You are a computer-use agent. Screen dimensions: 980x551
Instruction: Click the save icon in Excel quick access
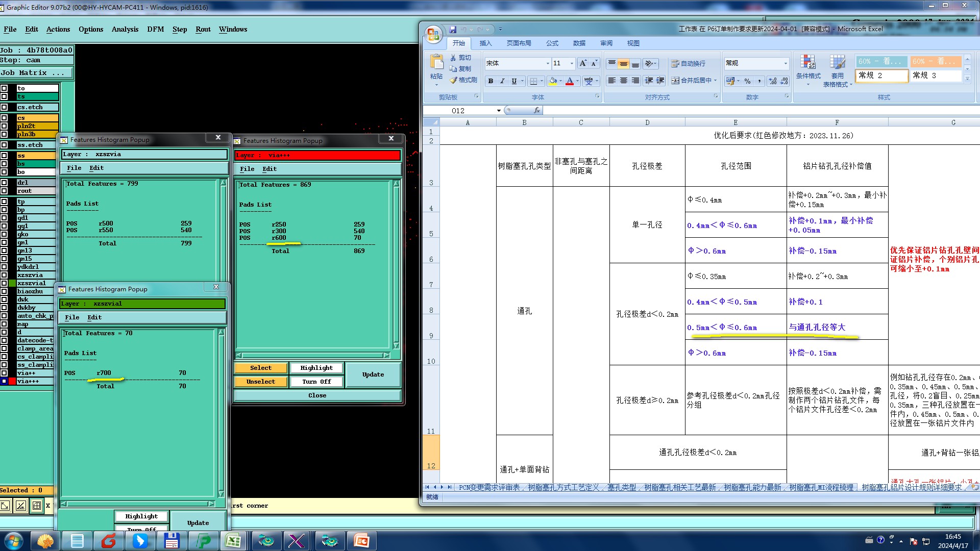click(453, 30)
